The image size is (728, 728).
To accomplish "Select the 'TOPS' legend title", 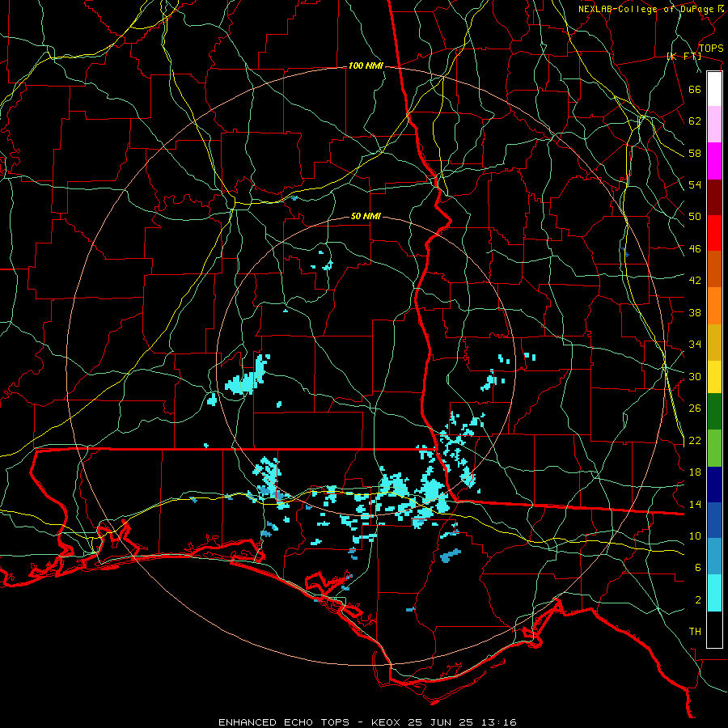I will (x=711, y=49).
